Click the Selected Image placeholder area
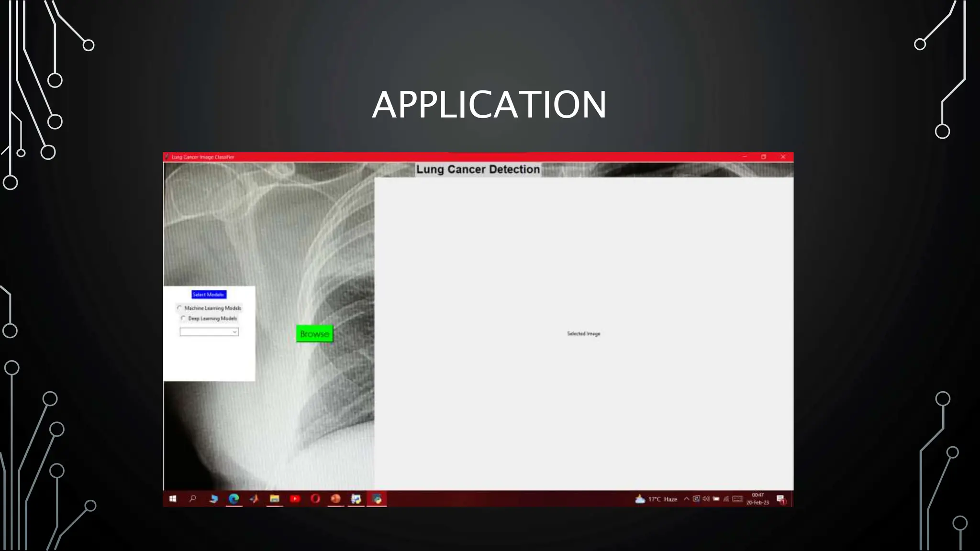This screenshot has width=980, height=551. coord(583,334)
